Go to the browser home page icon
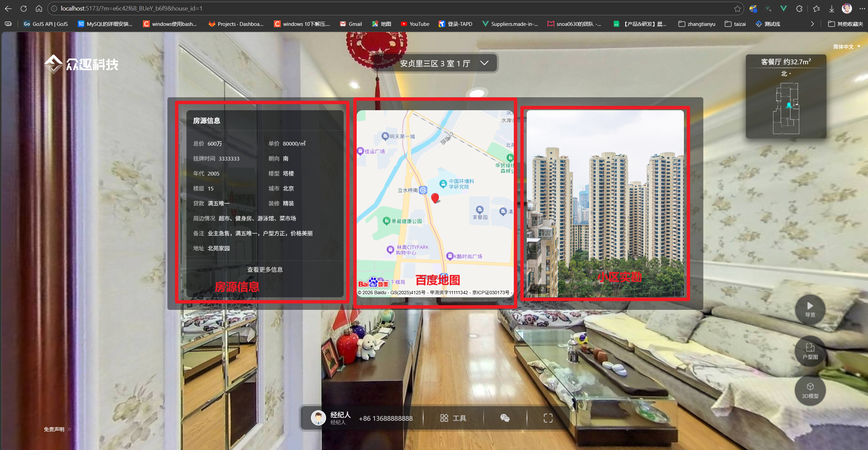The image size is (868, 450). point(39,9)
